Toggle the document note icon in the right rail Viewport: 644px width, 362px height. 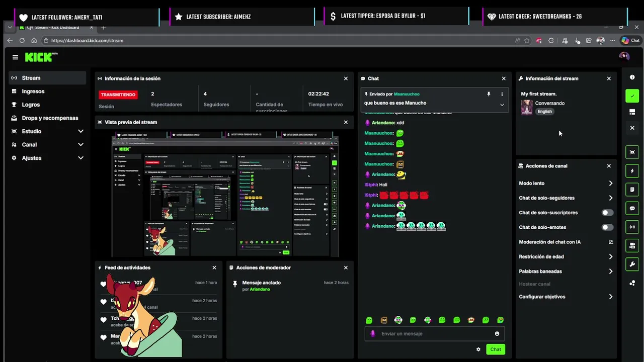632,190
